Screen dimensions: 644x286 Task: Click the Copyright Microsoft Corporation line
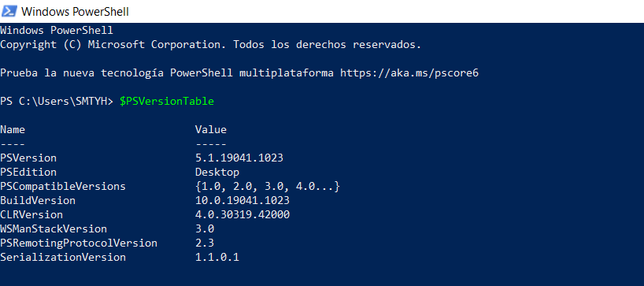click(211, 45)
